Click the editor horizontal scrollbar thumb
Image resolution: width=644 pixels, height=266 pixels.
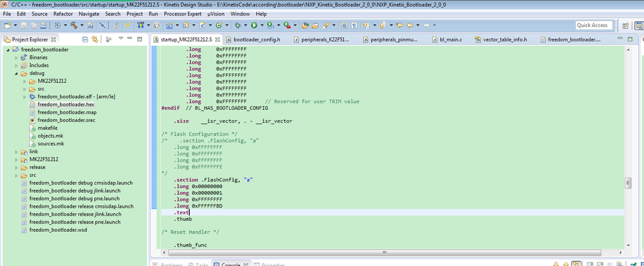coord(384,252)
